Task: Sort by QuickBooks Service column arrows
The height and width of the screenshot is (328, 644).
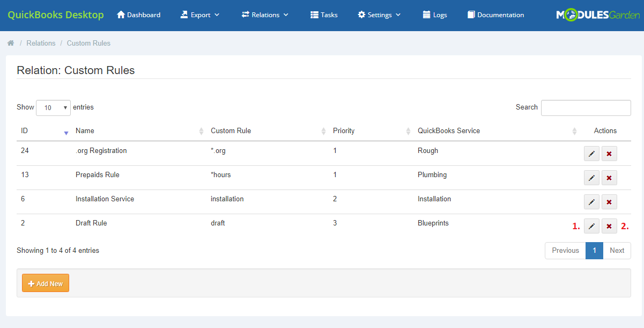Action: point(574,131)
